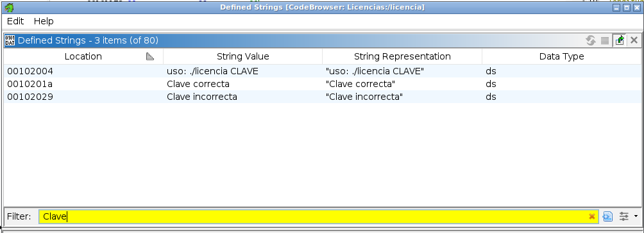This screenshot has height=233, width=644.
Task: Click the refresh strings icon
Action: (591, 40)
